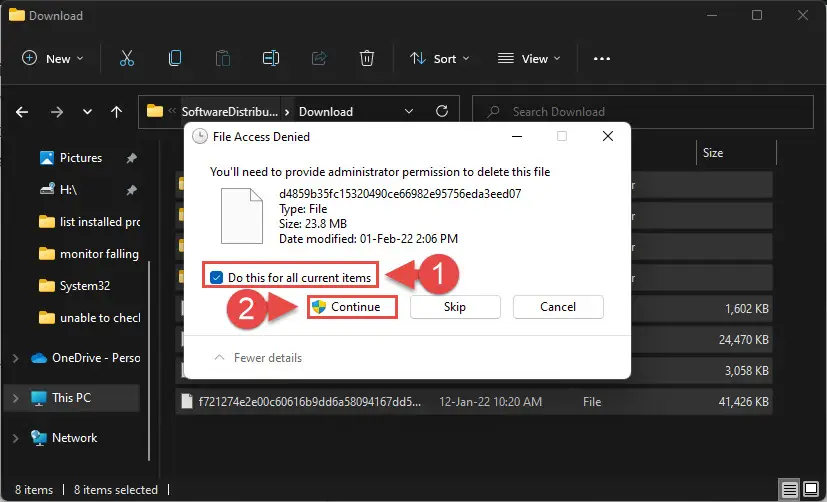The height and width of the screenshot is (502, 827).
Task: Select the f721274e2e00c60616b9 file row
Action: click(x=474, y=402)
